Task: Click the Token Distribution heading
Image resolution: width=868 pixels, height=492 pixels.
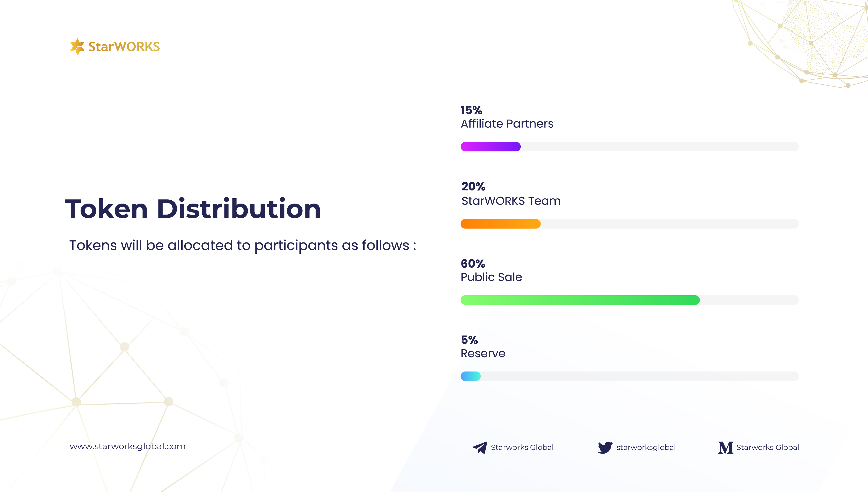Action: [193, 209]
